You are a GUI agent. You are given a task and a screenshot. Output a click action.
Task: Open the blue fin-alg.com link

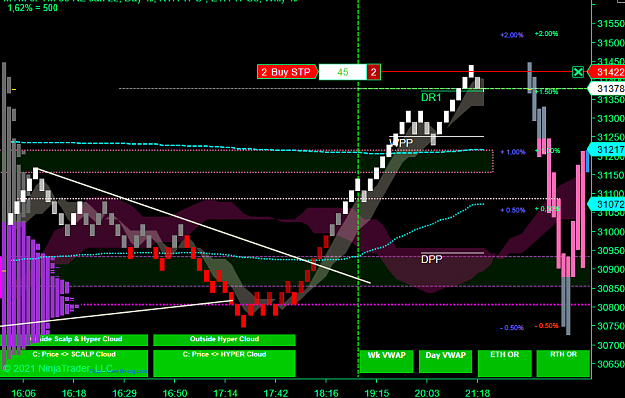119,371
